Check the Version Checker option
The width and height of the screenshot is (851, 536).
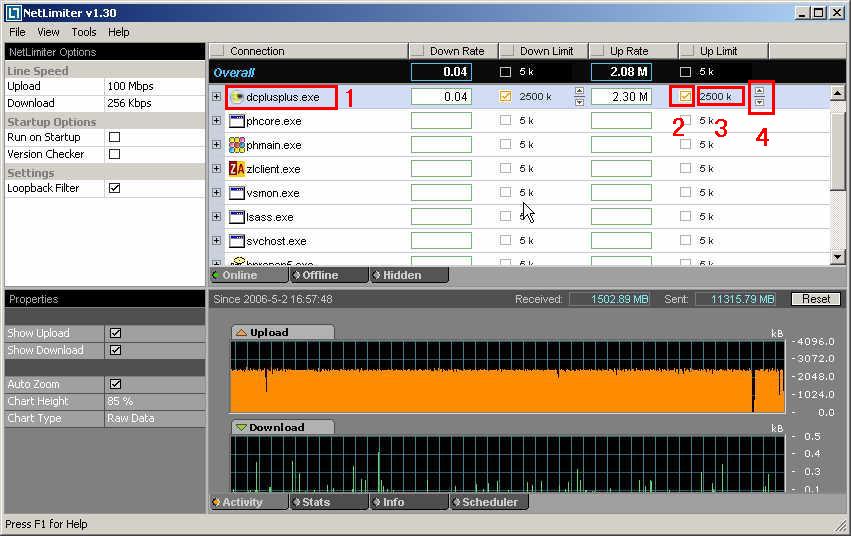[115, 154]
